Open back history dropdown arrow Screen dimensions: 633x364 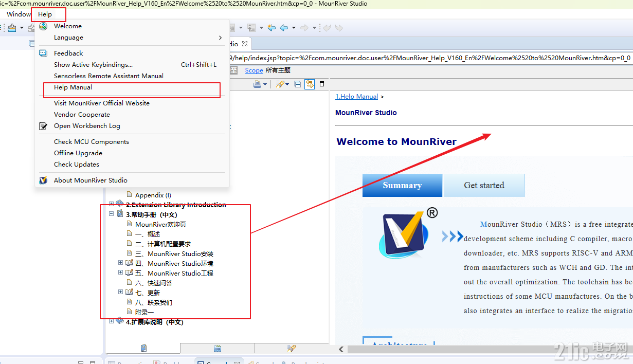tap(294, 27)
